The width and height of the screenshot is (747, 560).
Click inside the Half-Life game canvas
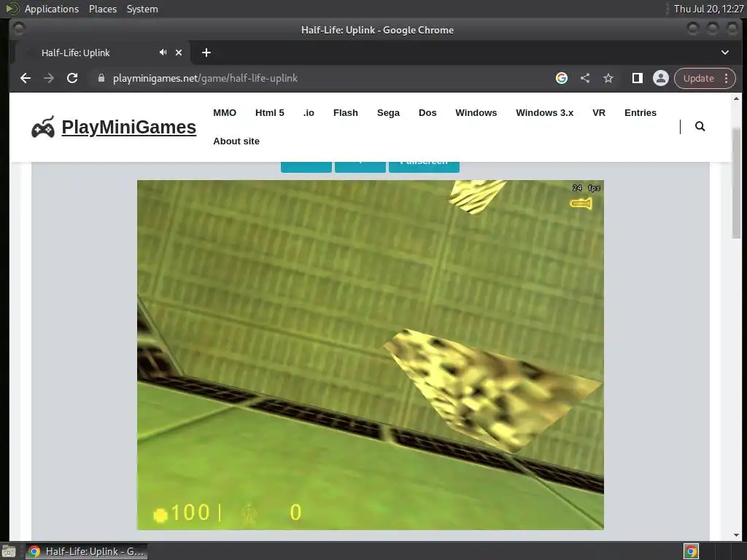370,355
